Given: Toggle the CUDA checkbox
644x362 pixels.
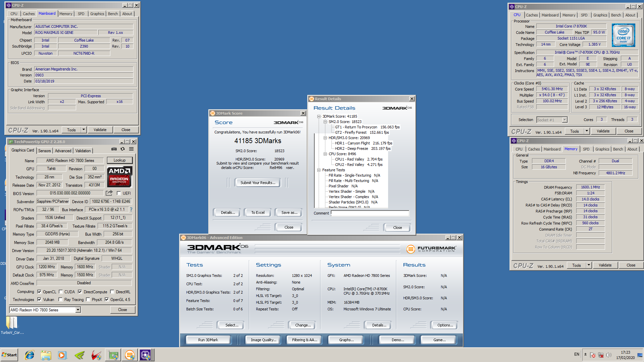Looking at the screenshot, I should (61, 292).
